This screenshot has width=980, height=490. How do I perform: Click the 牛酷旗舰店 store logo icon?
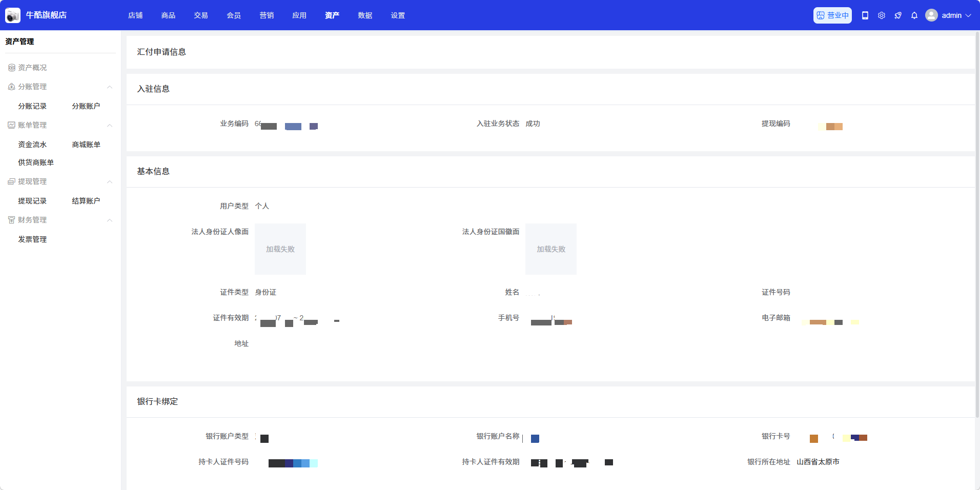[x=13, y=15]
